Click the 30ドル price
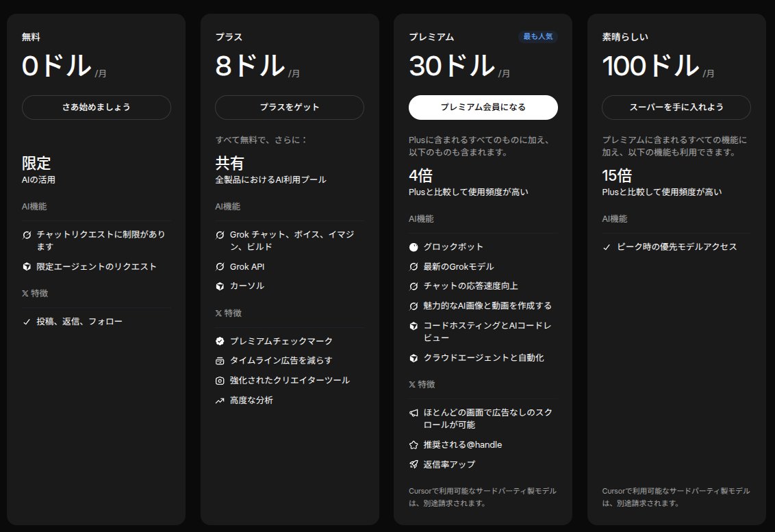 [453, 66]
